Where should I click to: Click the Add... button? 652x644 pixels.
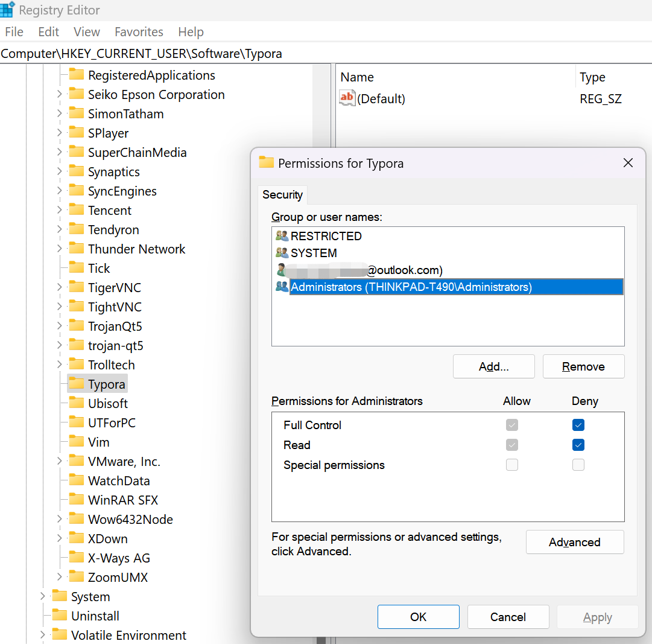pos(493,366)
